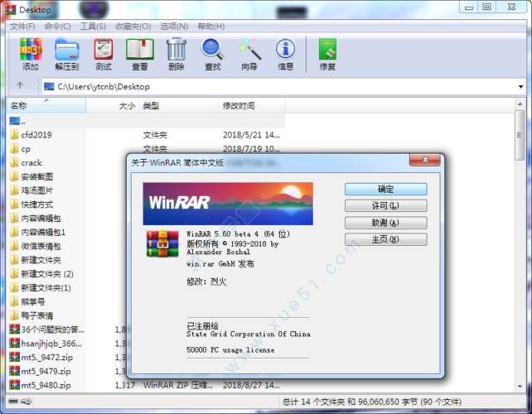Image resolution: width=532 pixels, height=414 pixels.
Task: Expand the address path dropdown arrow
Action: [x=520, y=87]
